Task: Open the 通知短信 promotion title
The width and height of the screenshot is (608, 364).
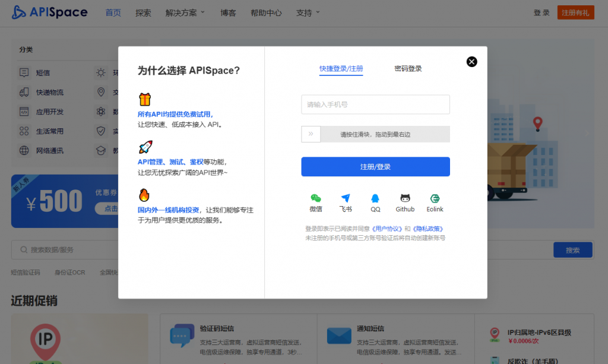Action: pyautogui.click(x=370, y=329)
